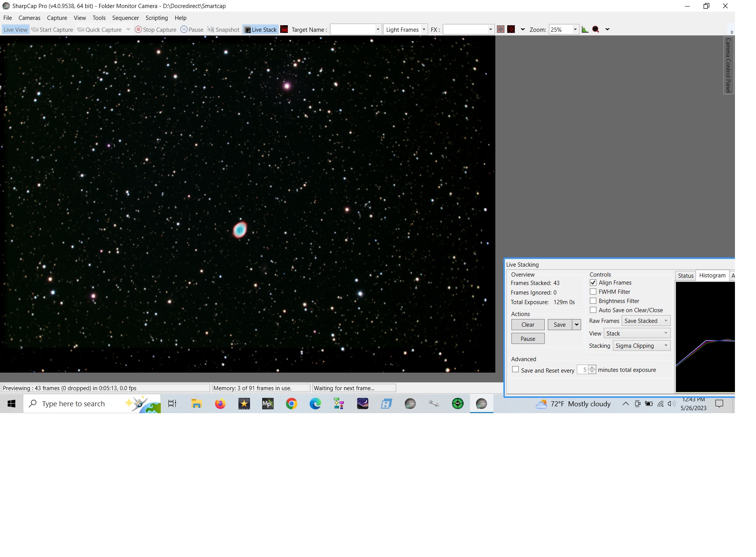This screenshot has height=557, width=756.
Task: Open the Quick Capture dropdown arrow
Action: pos(128,29)
